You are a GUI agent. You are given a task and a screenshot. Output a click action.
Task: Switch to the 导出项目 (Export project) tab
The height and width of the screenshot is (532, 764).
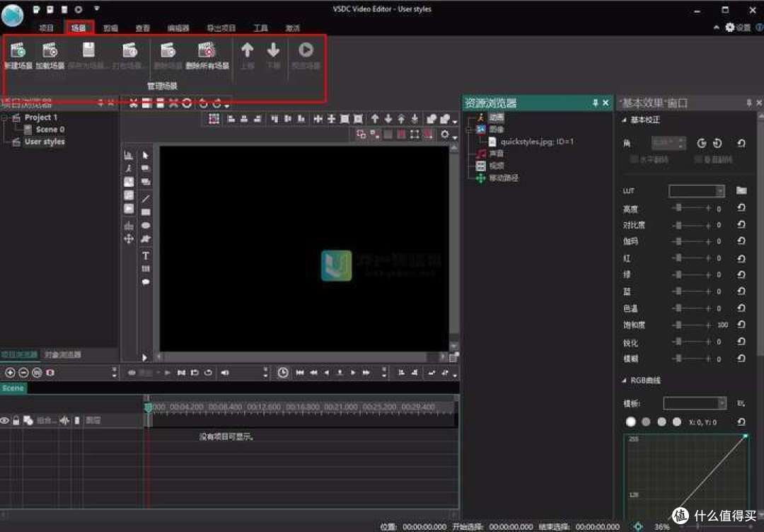pyautogui.click(x=221, y=28)
